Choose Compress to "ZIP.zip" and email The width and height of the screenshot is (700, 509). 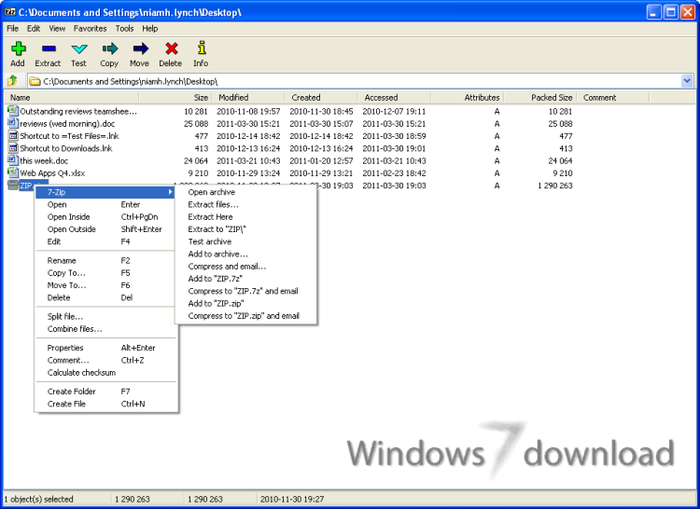point(244,316)
